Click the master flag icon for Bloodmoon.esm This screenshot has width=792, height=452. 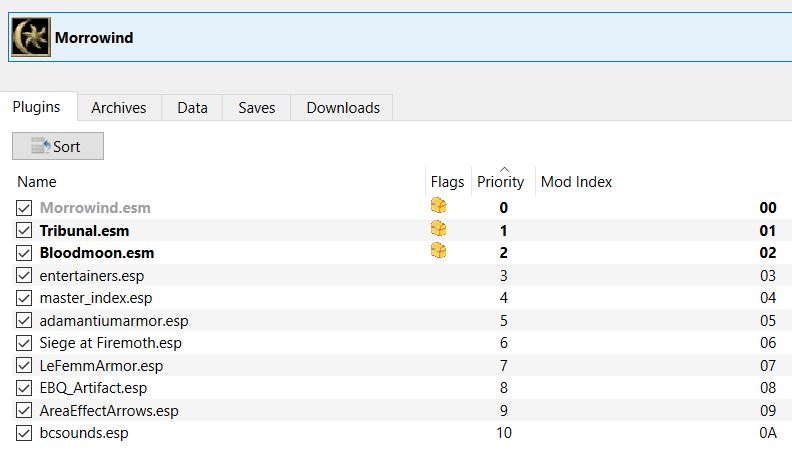tap(438, 250)
